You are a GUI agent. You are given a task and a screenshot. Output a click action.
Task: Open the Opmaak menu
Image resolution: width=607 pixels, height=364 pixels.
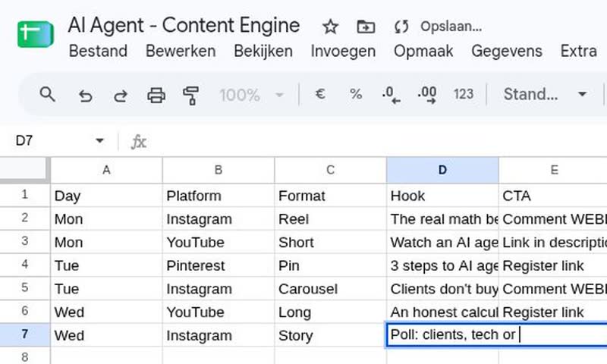coord(423,51)
